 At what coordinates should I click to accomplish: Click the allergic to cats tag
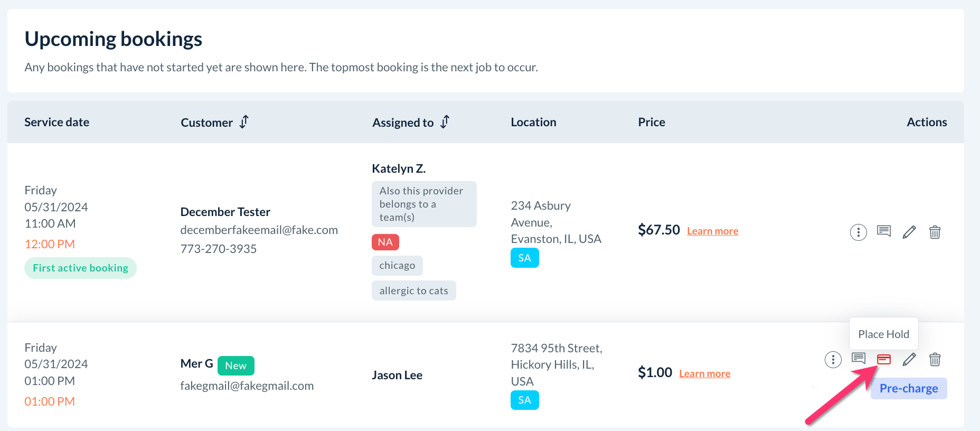413,291
